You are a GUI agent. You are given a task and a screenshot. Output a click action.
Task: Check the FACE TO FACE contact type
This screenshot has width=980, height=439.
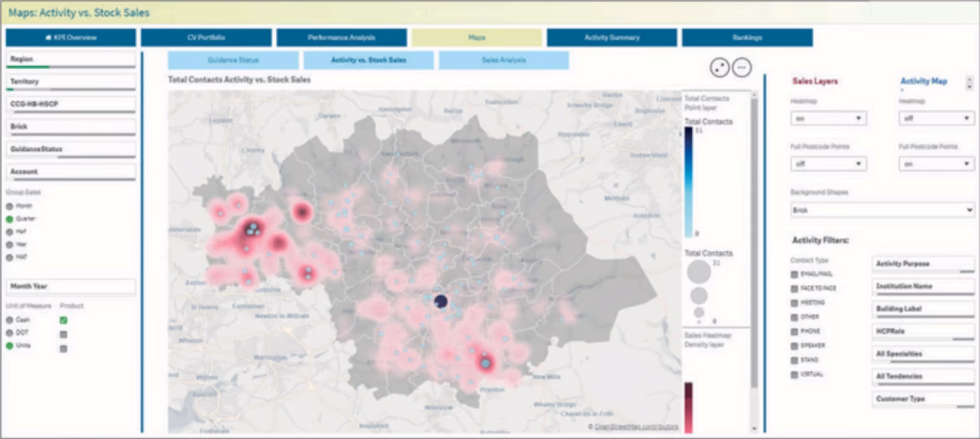click(794, 288)
